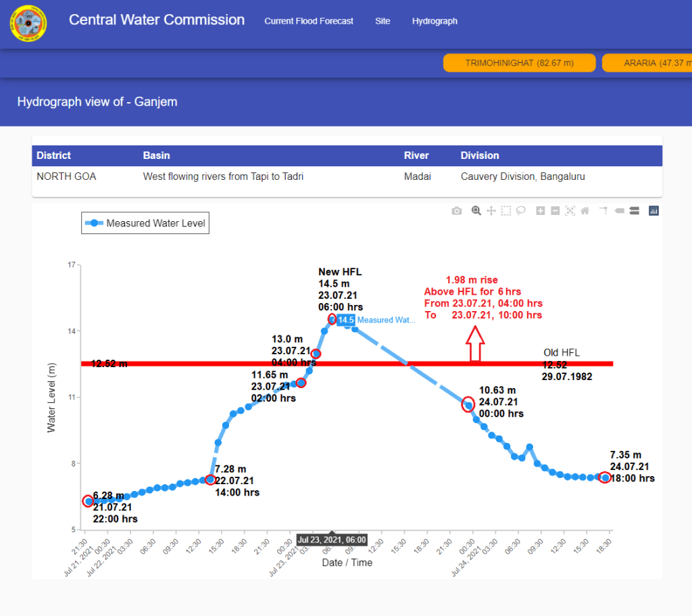This screenshot has width=692, height=616.
Task: Open the Current Flood Forecast menu
Action: (x=309, y=21)
